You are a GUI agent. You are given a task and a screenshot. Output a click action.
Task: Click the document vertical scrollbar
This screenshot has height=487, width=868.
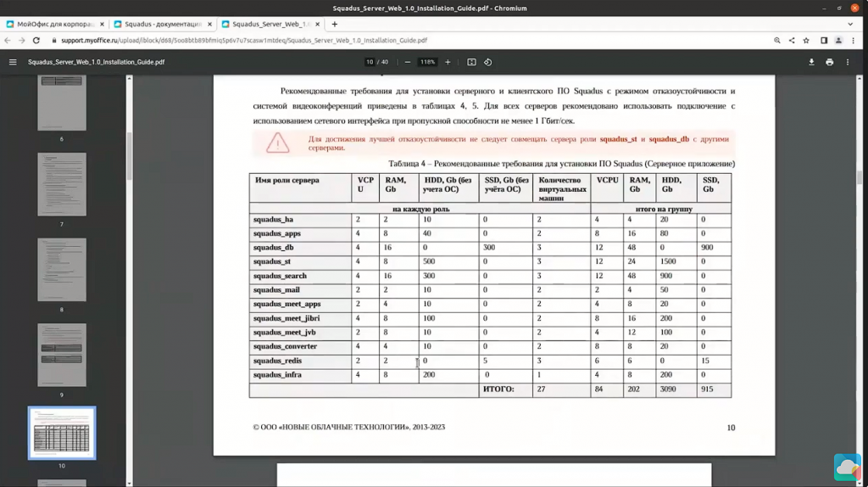pos(860,178)
